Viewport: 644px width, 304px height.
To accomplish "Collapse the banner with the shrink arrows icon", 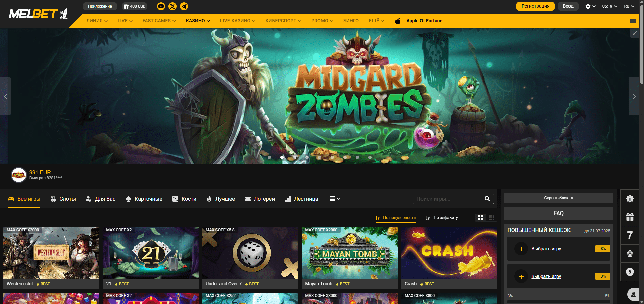I will tap(635, 33).
